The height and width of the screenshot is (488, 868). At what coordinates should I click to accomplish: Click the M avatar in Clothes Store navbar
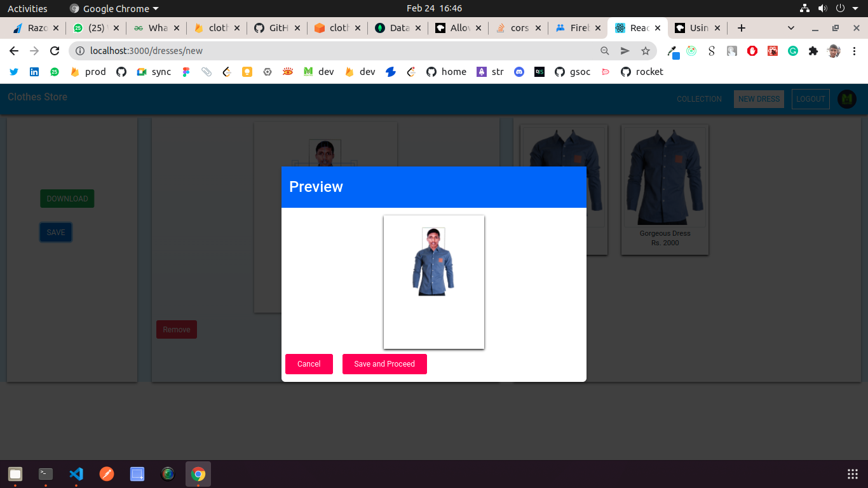[x=846, y=99]
